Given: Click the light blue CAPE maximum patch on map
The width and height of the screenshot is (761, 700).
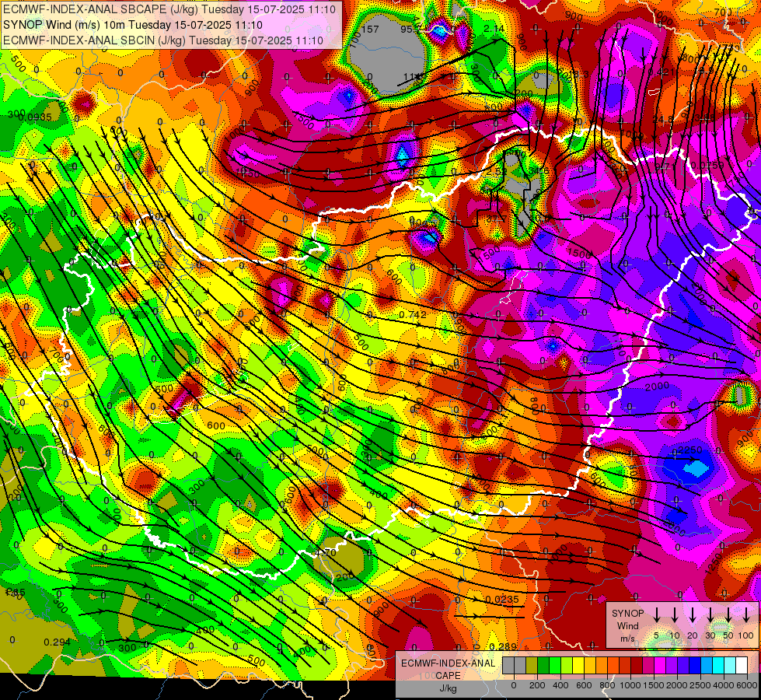Looking at the screenshot, I should tap(696, 467).
